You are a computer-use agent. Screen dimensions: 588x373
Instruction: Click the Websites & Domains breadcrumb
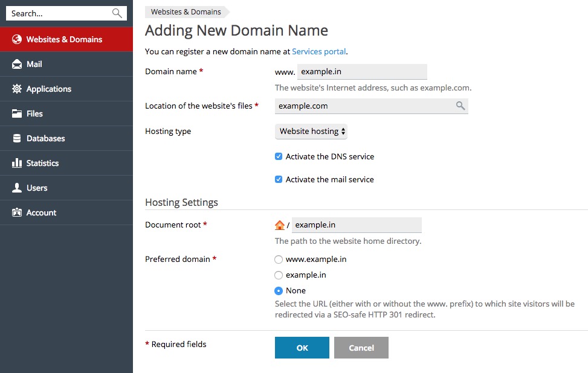pos(186,12)
